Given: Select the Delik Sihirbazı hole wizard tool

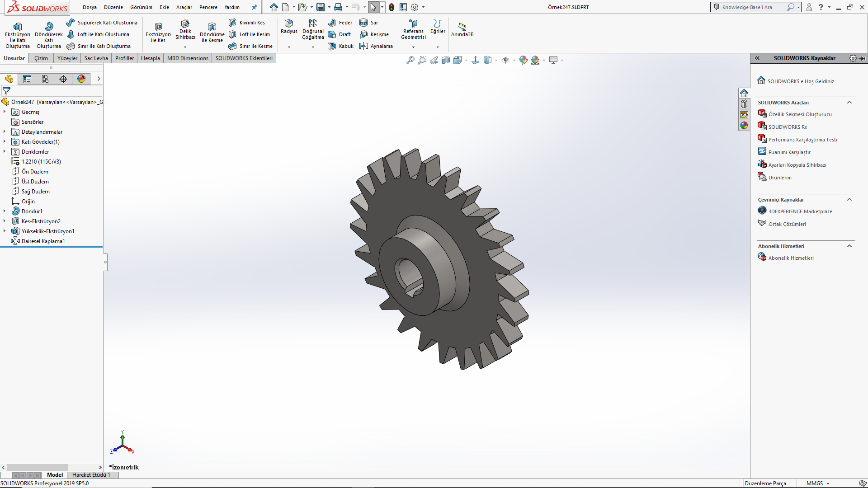Looking at the screenshot, I should 185,24.
